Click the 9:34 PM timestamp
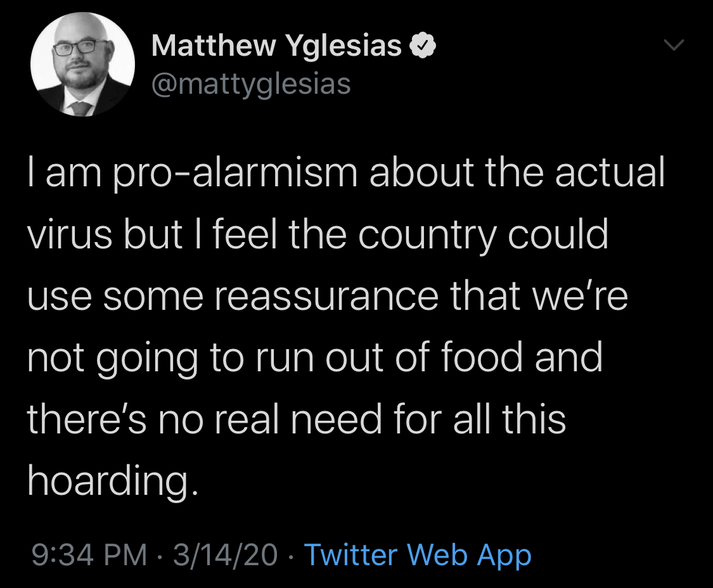 (x=87, y=554)
